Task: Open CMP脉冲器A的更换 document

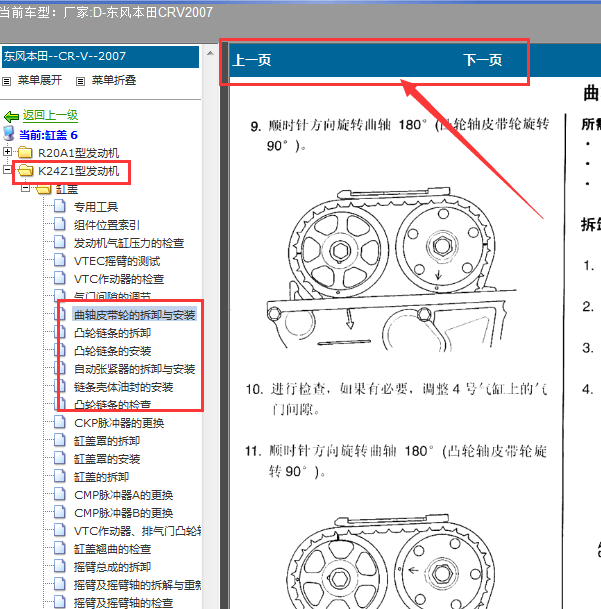Action: click(124, 495)
